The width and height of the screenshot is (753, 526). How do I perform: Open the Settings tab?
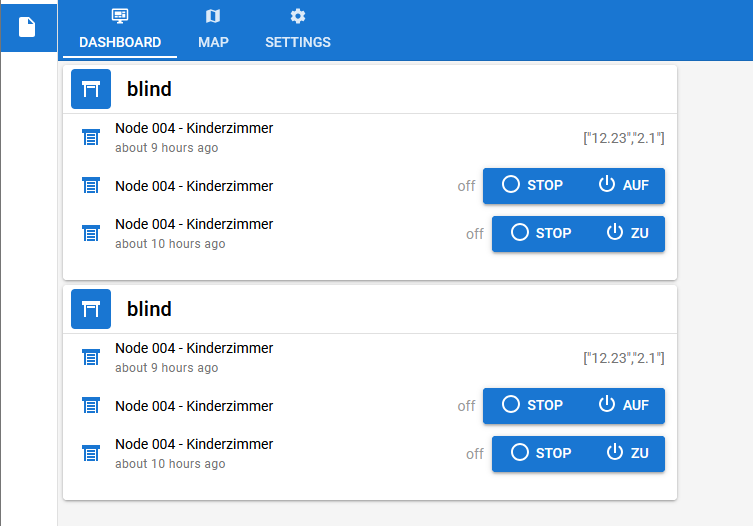pos(298,30)
